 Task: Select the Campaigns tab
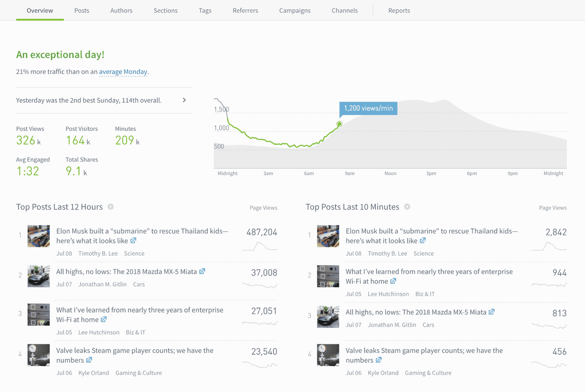294,10
